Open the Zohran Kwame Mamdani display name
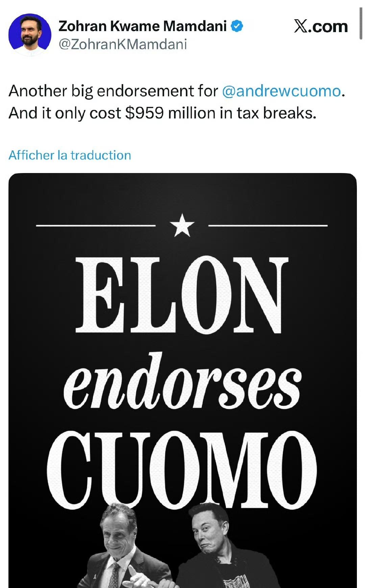The height and width of the screenshot is (588, 365). coord(142,26)
